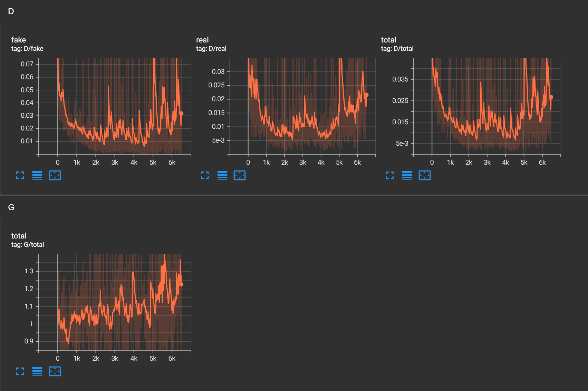
Task: Click the 'real' chart title
Action: click(202, 40)
